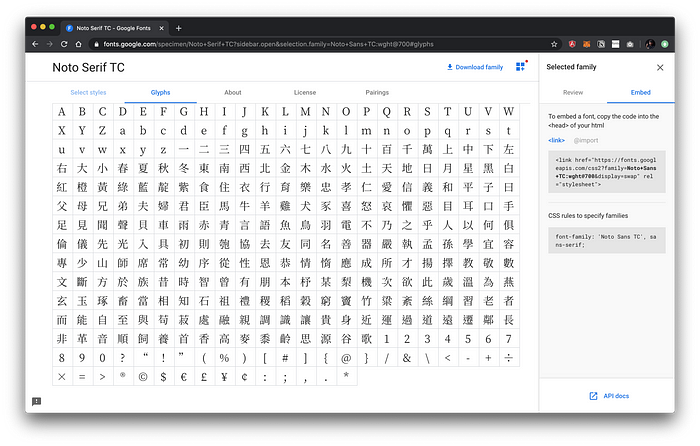Image resolution: width=700 pixels, height=446 pixels.
Task: Click the copyright © glyph cell
Action: coord(143,377)
